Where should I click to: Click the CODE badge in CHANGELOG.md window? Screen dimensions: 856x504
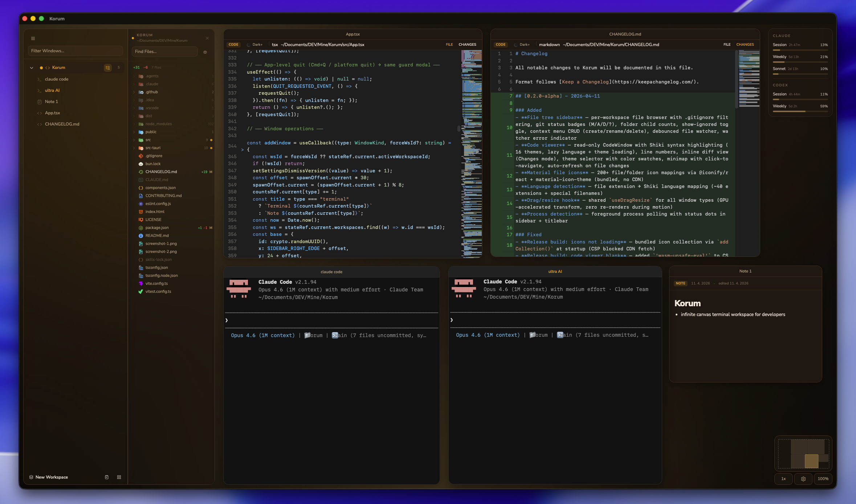501,45
